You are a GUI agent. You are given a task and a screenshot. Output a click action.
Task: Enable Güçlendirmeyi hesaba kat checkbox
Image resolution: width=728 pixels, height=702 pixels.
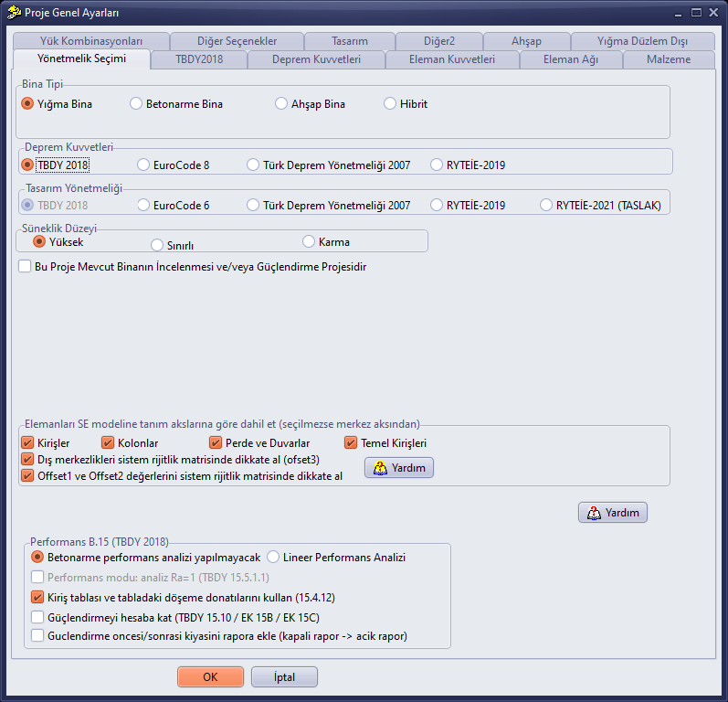click(175, 617)
